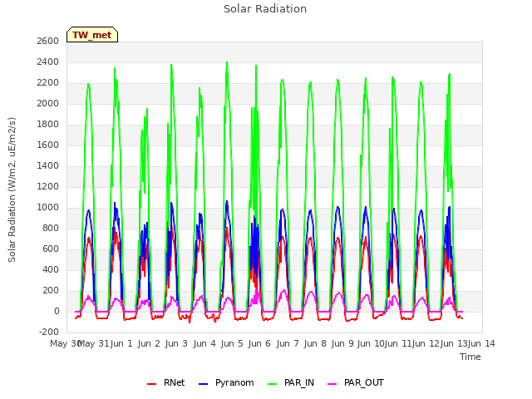Click the Jun 6 x-axis date label
Viewport: 532px width, 399px height.
pyautogui.click(x=259, y=343)
